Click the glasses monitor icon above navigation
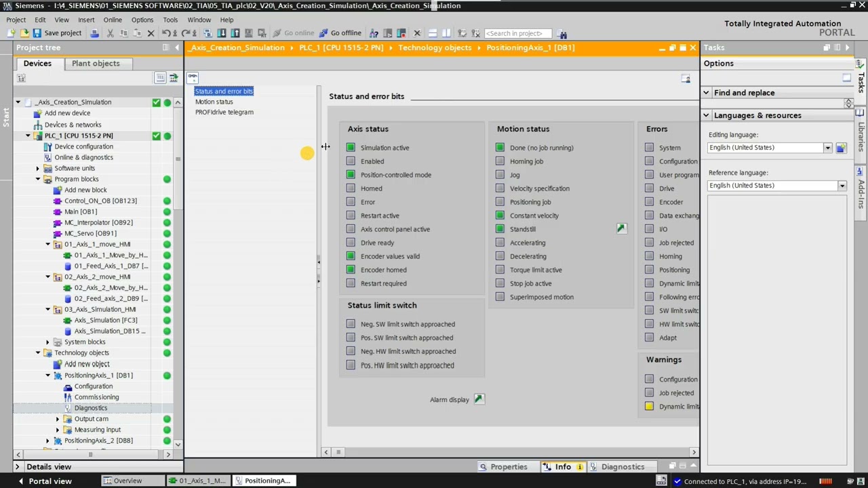The image size is (868, 488). (193, 78)
